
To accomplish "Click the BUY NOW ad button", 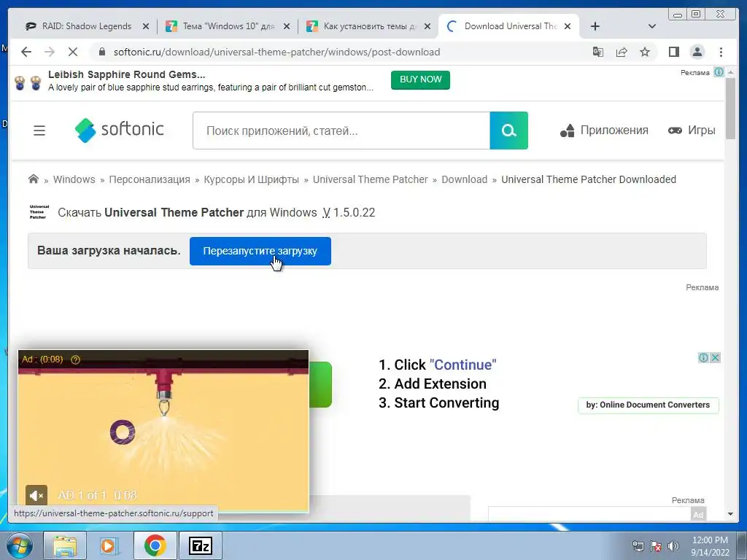I will [x=420, y=79].
